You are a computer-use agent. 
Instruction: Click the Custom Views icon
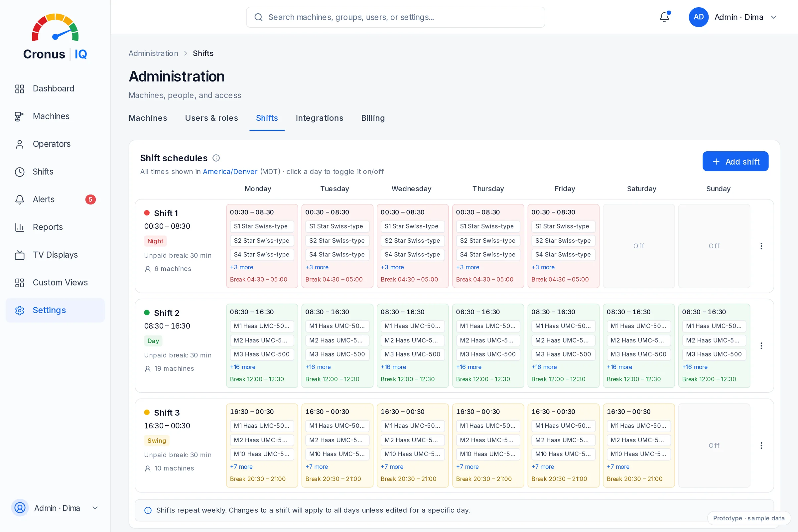(x=20, y=283)
